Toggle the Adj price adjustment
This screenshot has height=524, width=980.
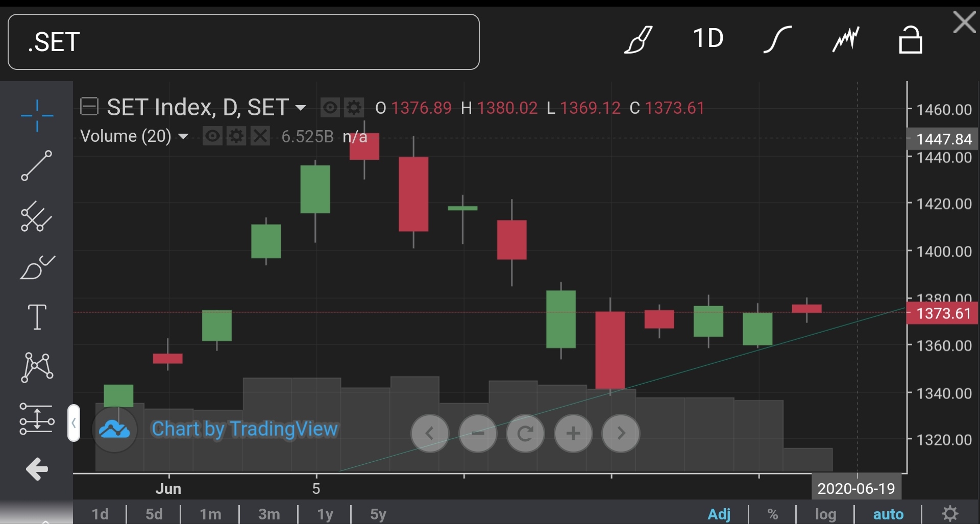719,514
